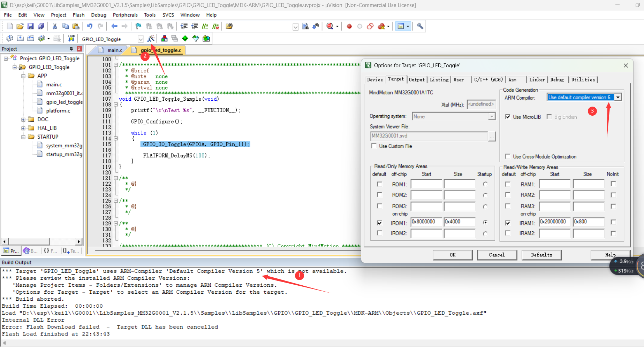
Task: Click the Download (LOAD) flash icon
Action: pos(71,38)
